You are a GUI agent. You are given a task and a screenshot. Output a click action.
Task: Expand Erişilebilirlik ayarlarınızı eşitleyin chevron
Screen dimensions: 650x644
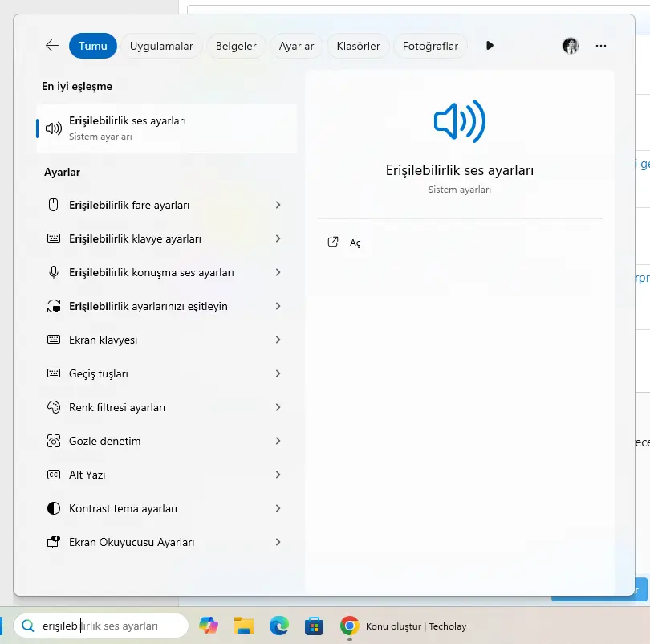pyautogui.click(x=278, y=306)
